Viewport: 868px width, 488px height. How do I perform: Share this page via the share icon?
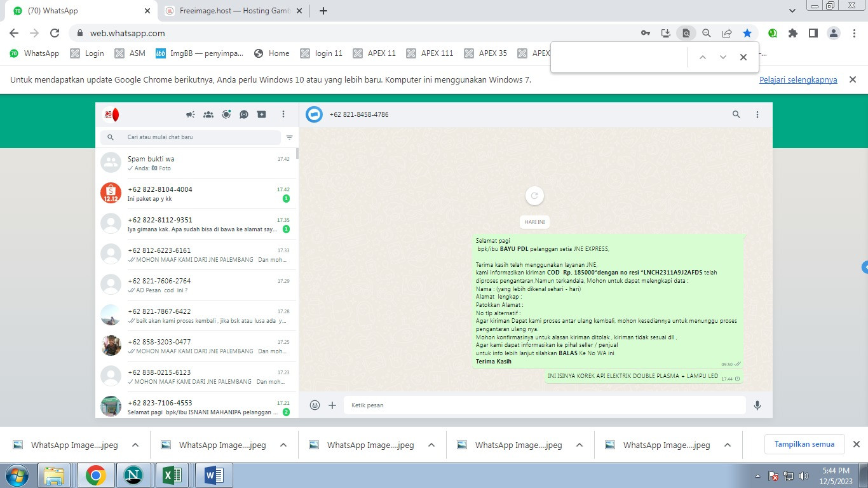coord(727,33)
